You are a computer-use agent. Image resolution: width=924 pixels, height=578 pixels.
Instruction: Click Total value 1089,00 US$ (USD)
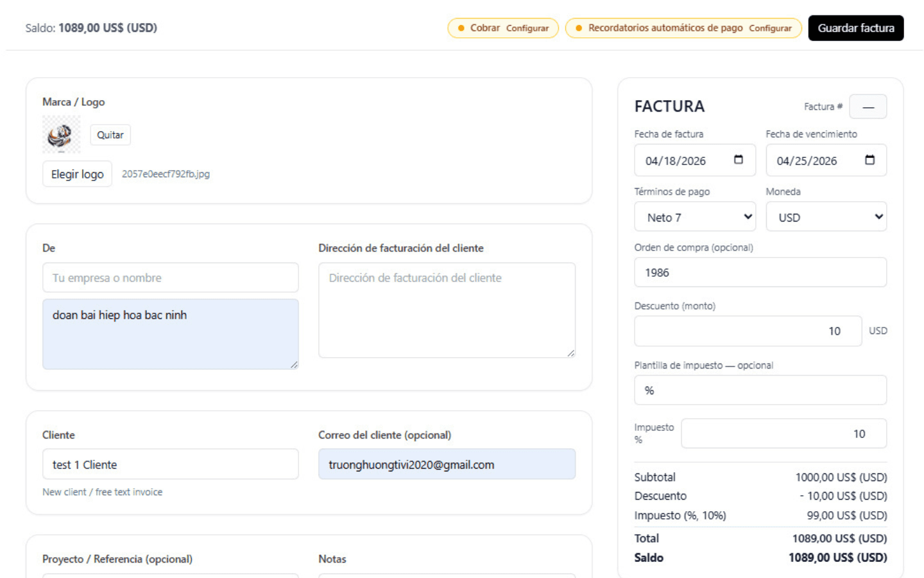[x=839, y=538]
